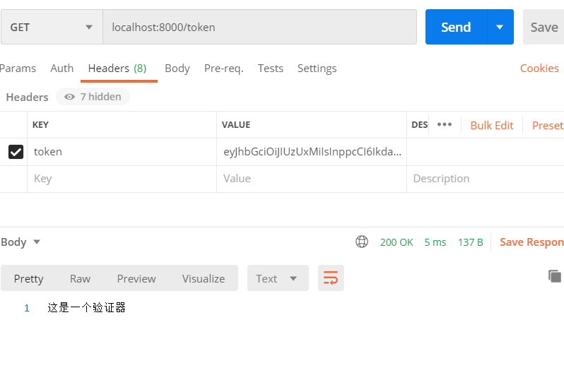This screenshot has height=392, width=564.
Task: Switch to the Auth tab
Action: click(x=62, y=69)
